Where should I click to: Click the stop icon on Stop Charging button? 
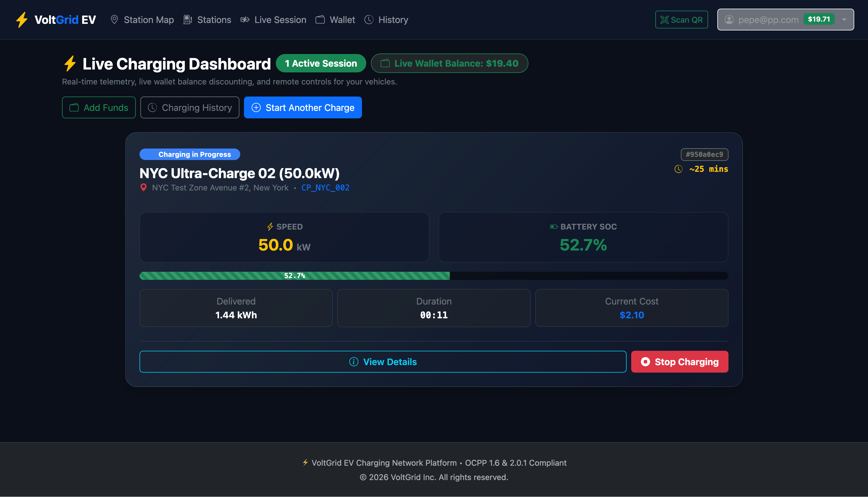[x=645, y=362]
